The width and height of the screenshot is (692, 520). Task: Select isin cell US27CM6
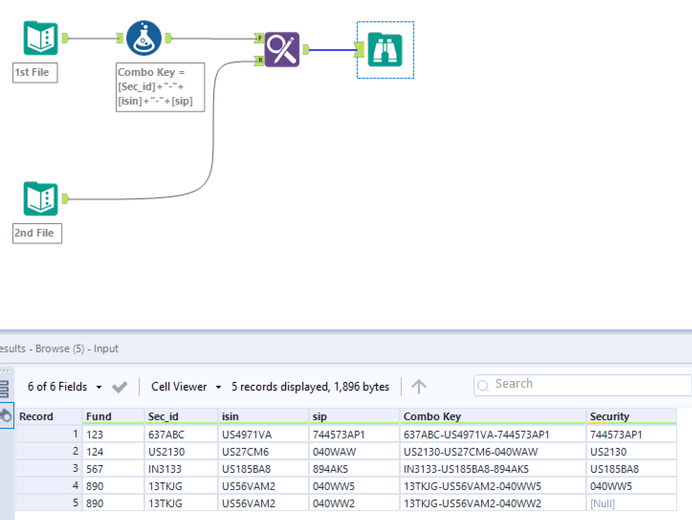(263, 452)
